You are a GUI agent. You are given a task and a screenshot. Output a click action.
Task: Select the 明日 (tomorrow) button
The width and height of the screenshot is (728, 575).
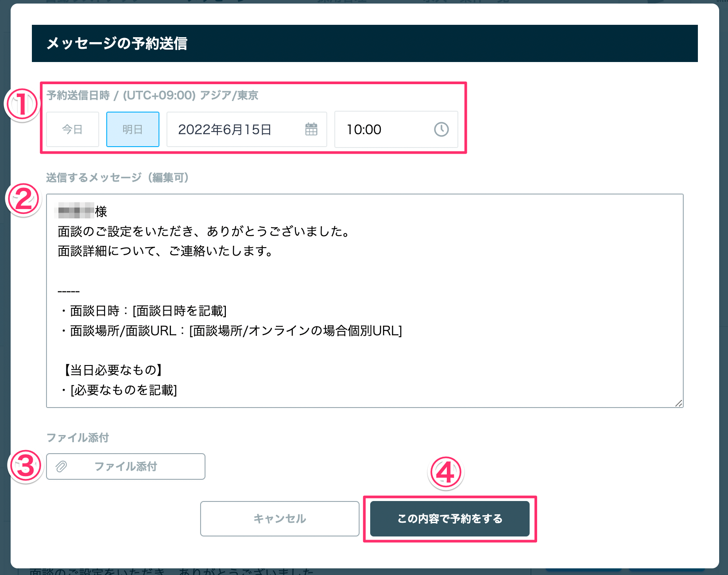[133, 129]
